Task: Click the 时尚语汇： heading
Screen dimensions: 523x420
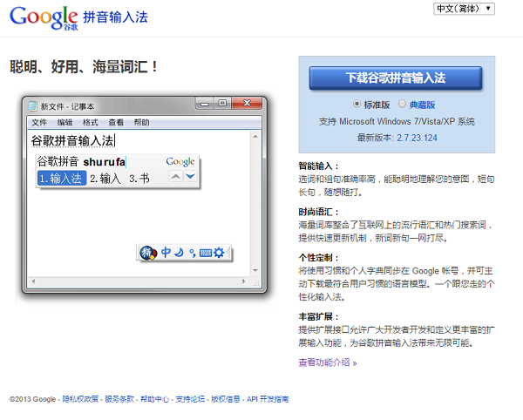Action: [x=319, y=212]
